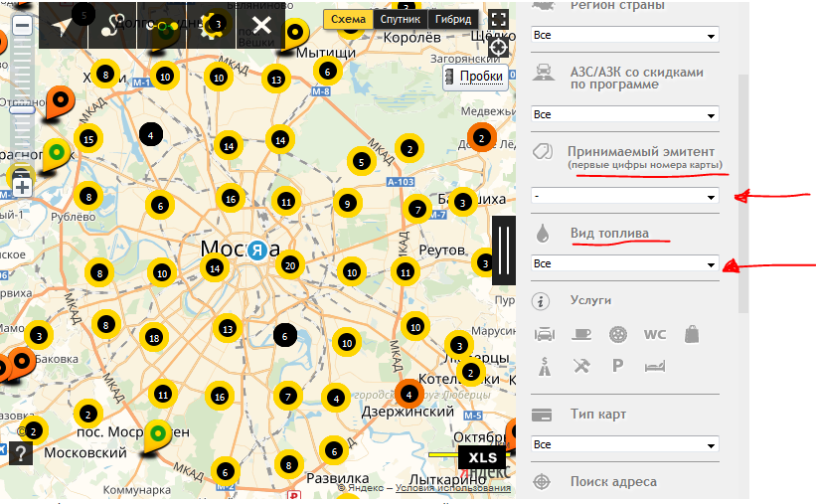
Task: Open the orange cluster marker showing 2
Action: pos(481,138)
